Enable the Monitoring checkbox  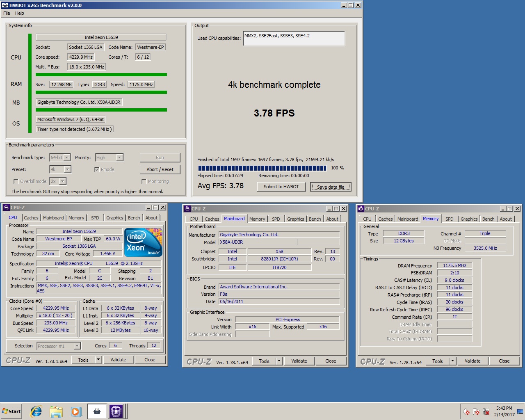pyautogui.click(x=144, y=181)
